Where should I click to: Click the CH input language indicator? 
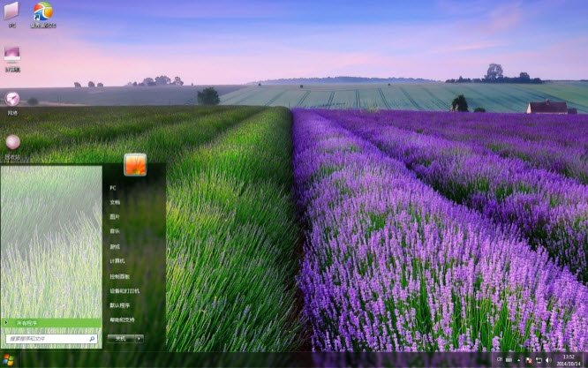[498, 359]
